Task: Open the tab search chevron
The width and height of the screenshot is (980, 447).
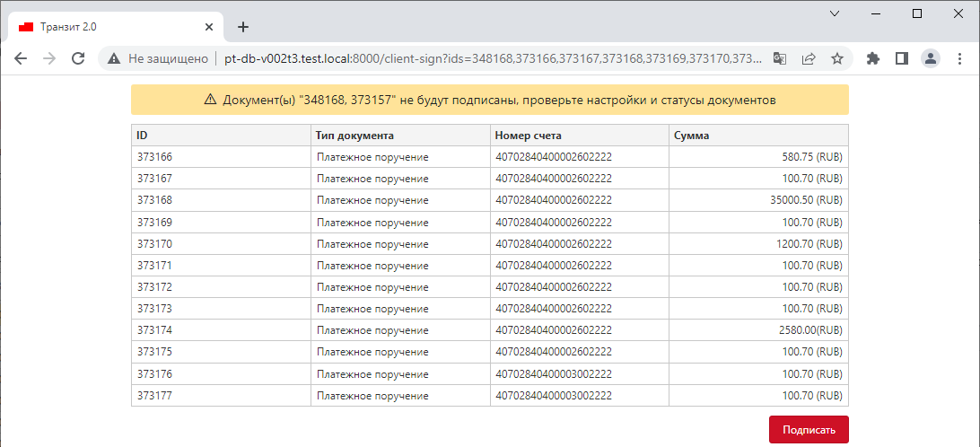Action: click(x=834, y=13)
